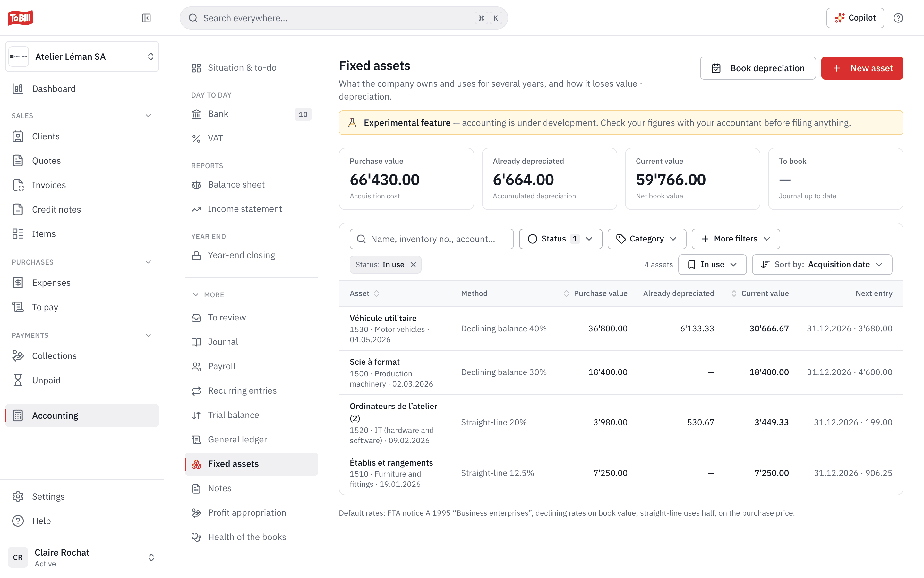Click the ToBill logo
Viewport: 924px width, 578px height.
[20, 18]
